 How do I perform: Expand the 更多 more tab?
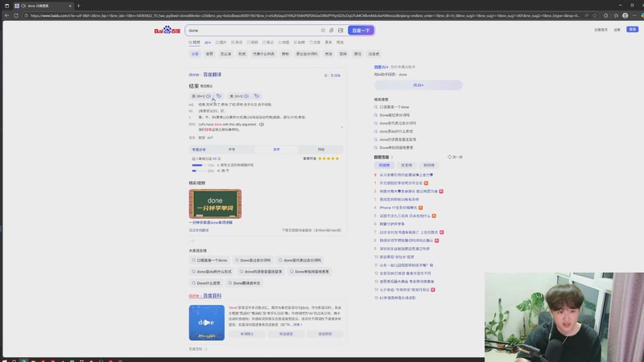click(x=328, y=43)
